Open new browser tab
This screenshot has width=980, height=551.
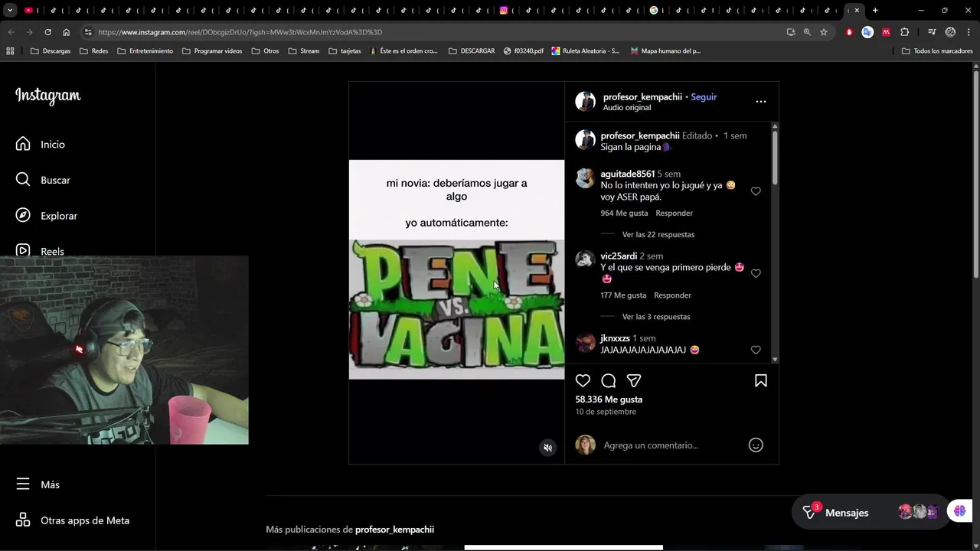875,10
